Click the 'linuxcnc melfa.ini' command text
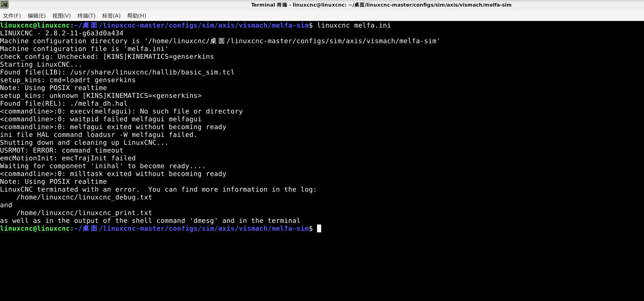 click(354, 25)
